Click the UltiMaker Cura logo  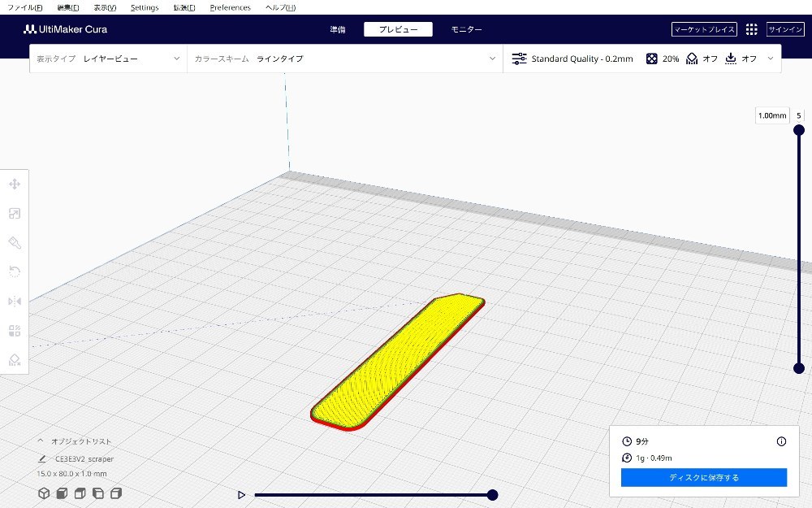pos(65,29)
